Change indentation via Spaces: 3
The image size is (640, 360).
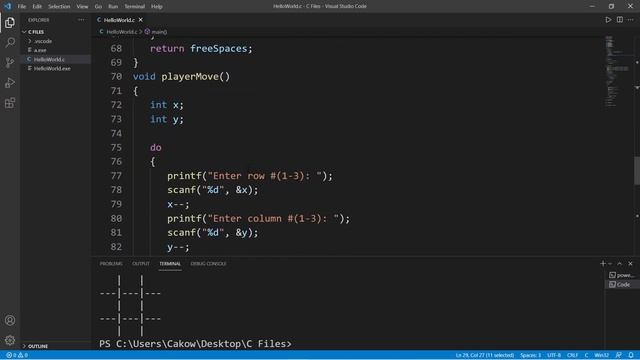coord(530,355)
